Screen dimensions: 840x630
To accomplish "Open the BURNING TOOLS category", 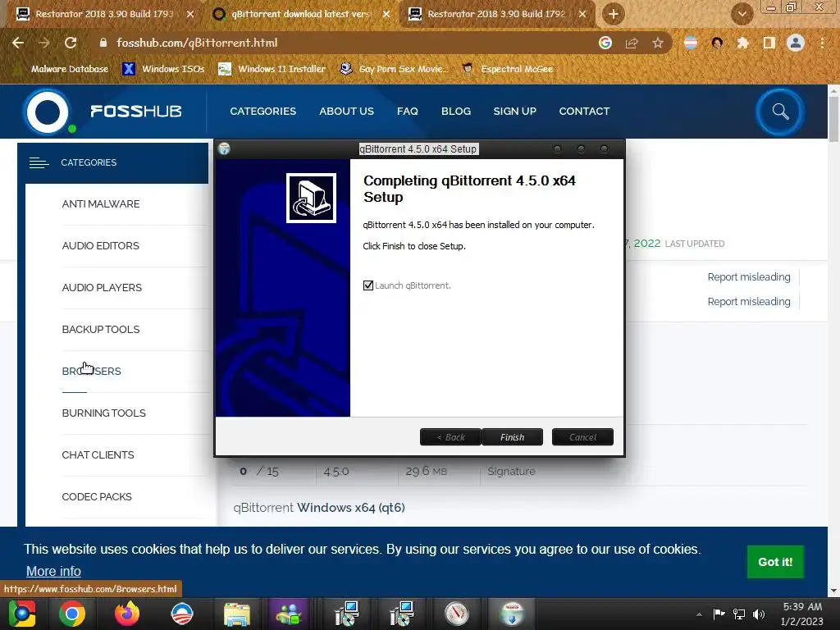I will pos(104,413).
